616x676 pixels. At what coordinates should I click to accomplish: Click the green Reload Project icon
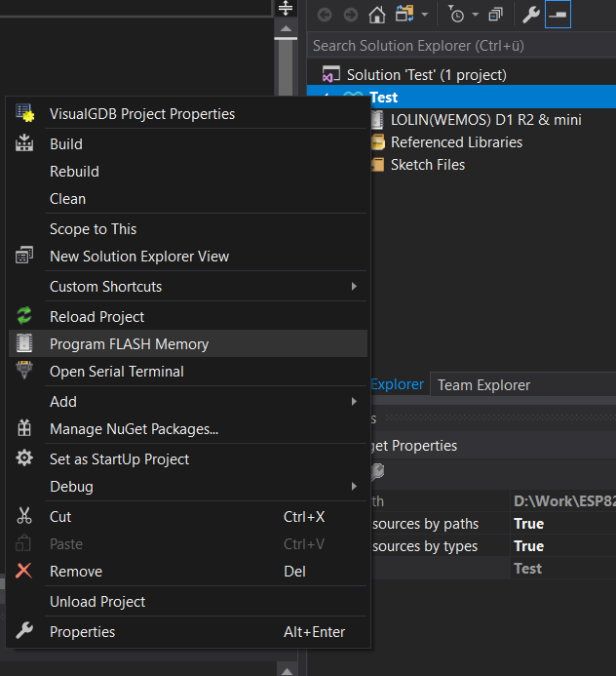pyautogui.click(x=24, y=316)
